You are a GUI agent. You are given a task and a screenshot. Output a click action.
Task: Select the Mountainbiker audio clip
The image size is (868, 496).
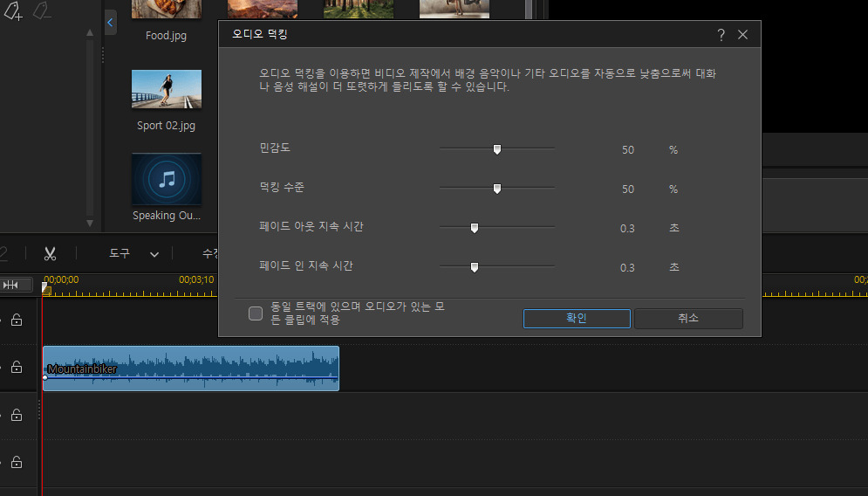pos(191,368)
